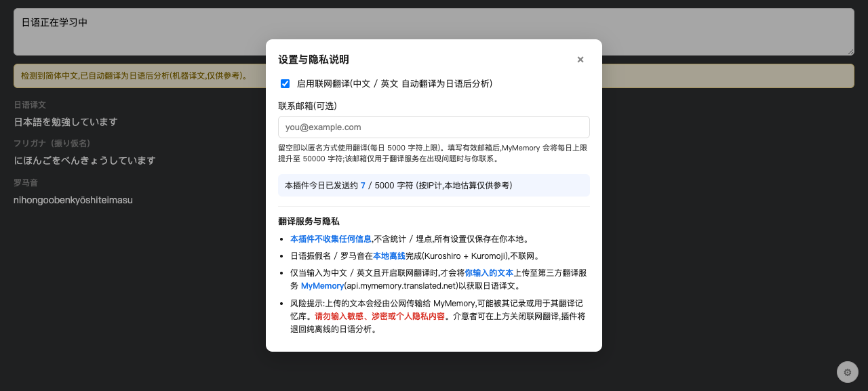The height and width of the screenshot is (391, 868).
Task: Click the romaji text nihongoobenkyōshiteimasu
Action: tap(73, 200)
